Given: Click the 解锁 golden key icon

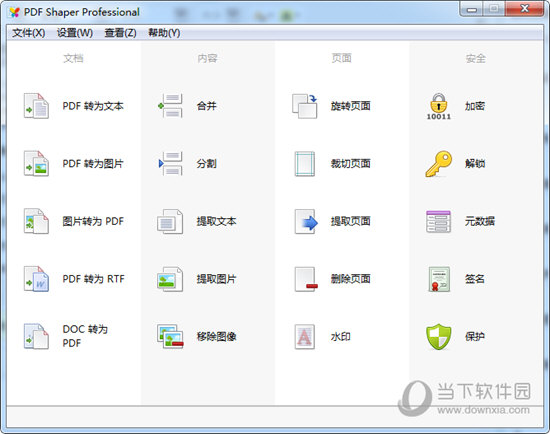Looking at the screenshot, I should 438,163.
